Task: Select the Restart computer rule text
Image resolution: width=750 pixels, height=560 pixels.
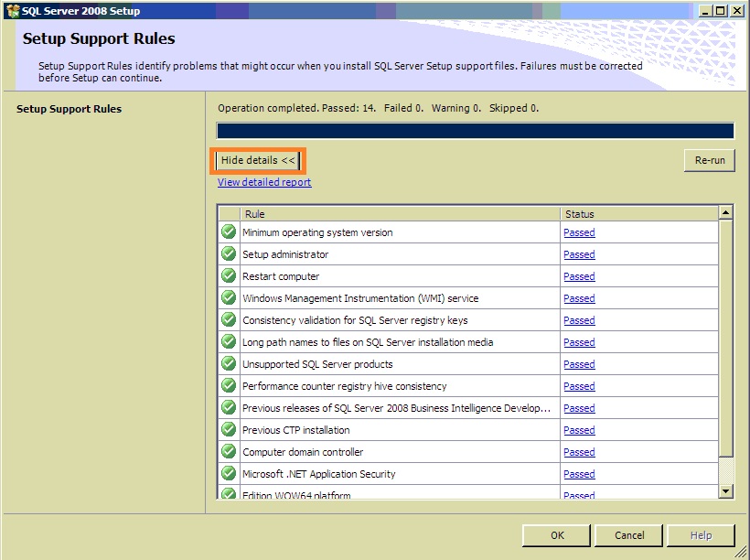Action: point(281,276)
